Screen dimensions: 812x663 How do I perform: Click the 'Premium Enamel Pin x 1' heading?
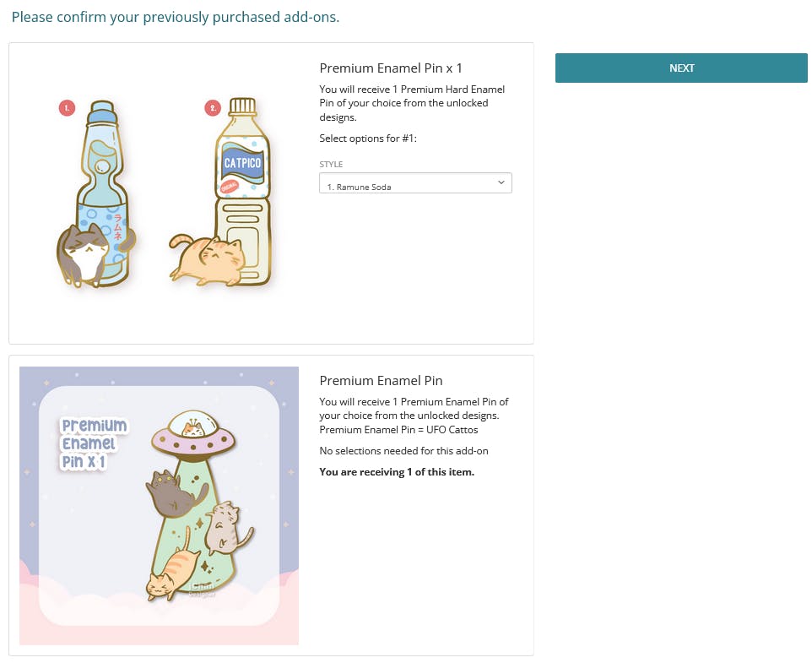pos(391,68)
